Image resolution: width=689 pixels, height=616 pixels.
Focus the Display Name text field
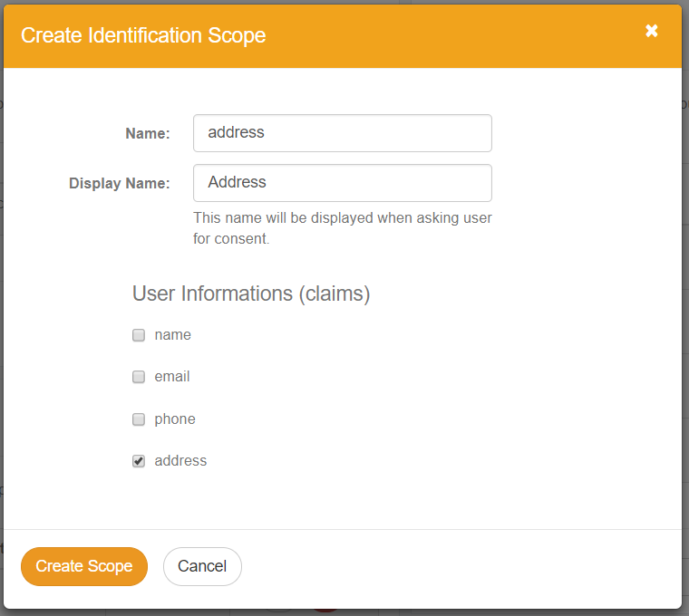pos(342,183)
